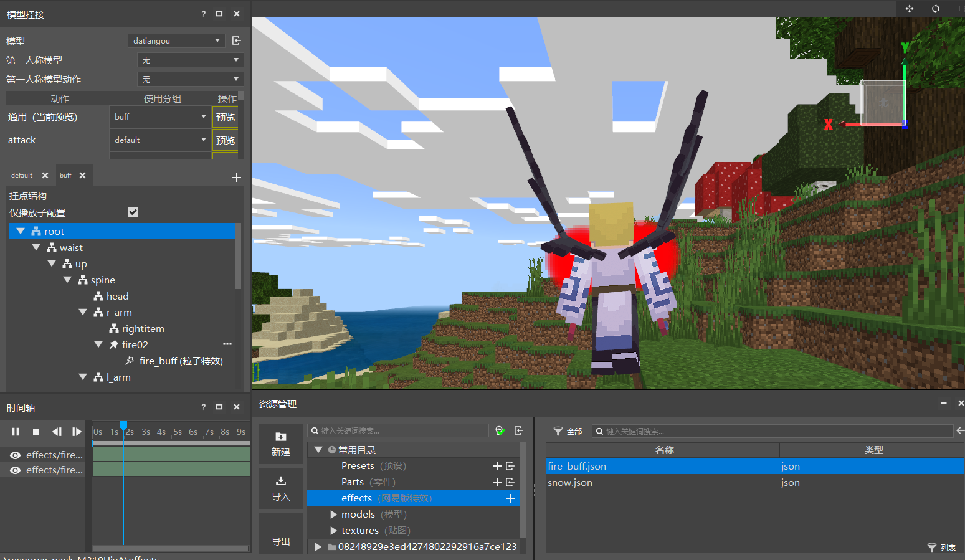The image size is (965, 560).
Task: Collapse the fire02 node
Action: pyautogui.click(x=98, y=344)
